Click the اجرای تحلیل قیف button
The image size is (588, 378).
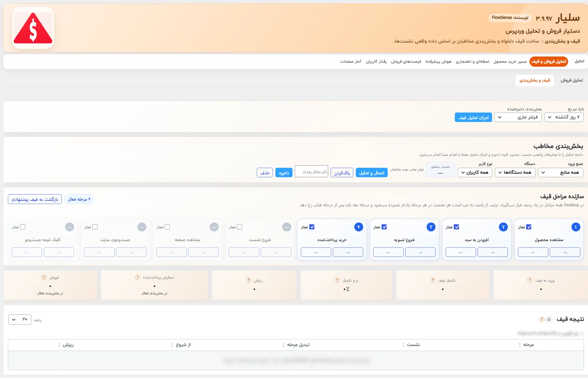[x=473, y=117]
